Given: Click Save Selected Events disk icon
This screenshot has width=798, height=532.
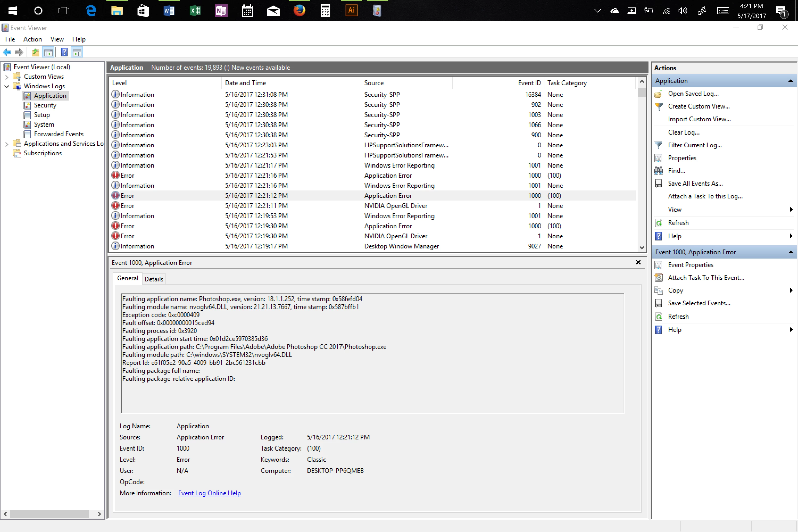Looking at the screenshot, I should pos(659,303).
